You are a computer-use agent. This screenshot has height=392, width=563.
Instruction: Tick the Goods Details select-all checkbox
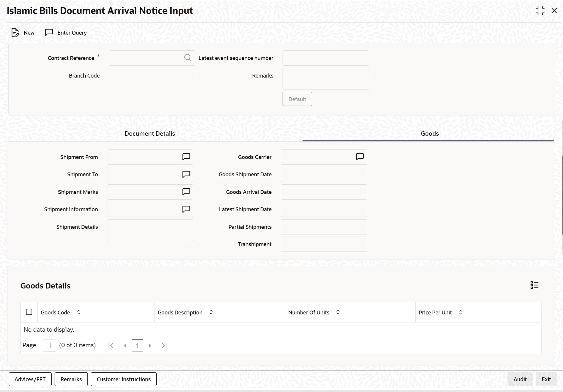click(29, 312)
